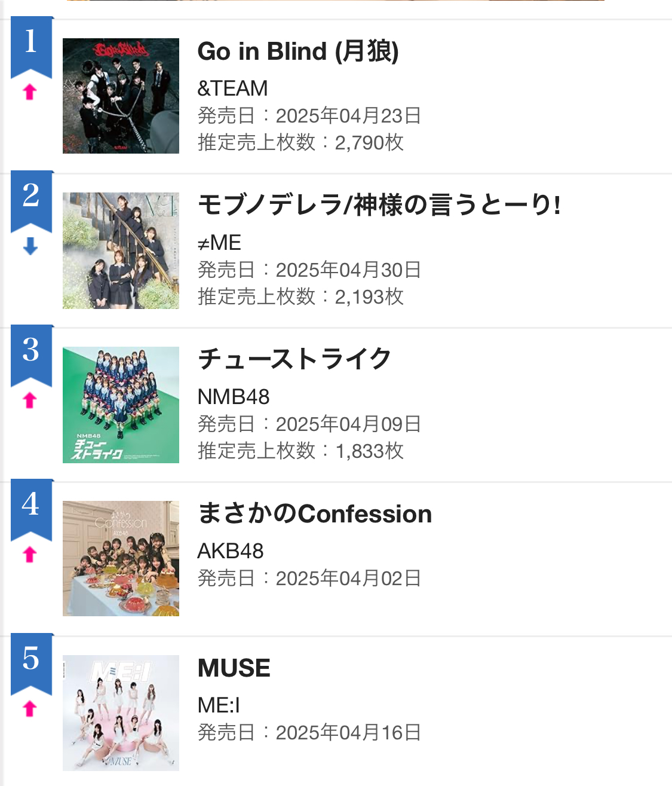The height and width of the screenshot is (786, 672).
Task: Click the rank 4 blue ribbon badge
Action: (32, 510)
